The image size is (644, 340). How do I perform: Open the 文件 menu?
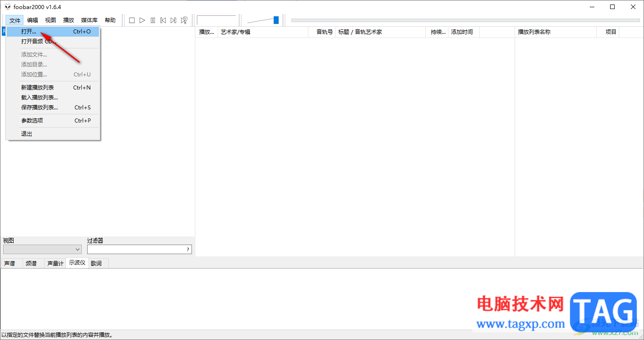click(x=15, y=20)
